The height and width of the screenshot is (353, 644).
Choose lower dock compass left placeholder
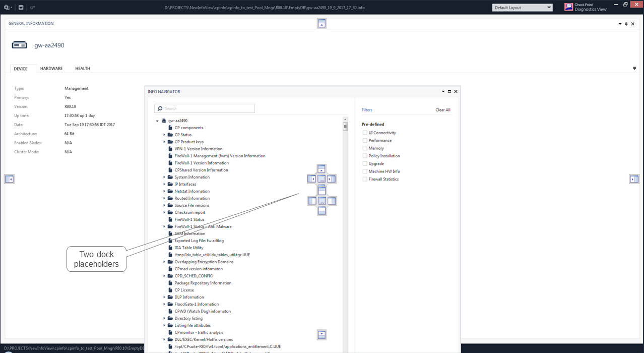[312, 201]
